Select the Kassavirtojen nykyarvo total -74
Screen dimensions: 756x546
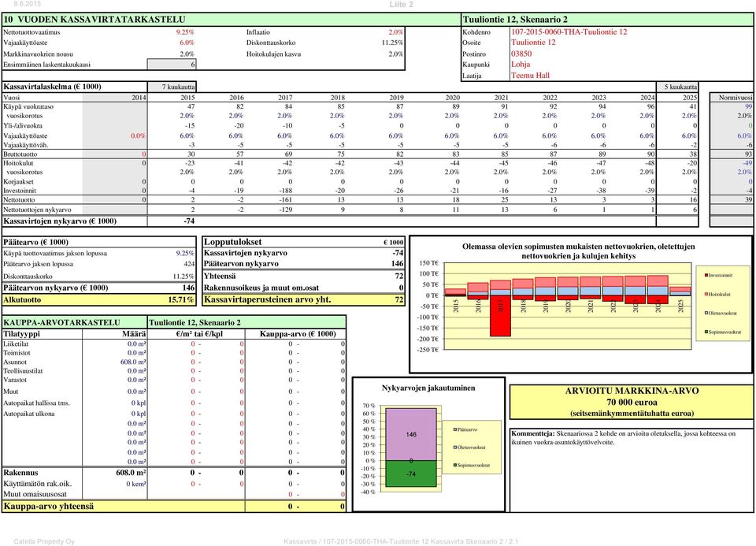189,221
